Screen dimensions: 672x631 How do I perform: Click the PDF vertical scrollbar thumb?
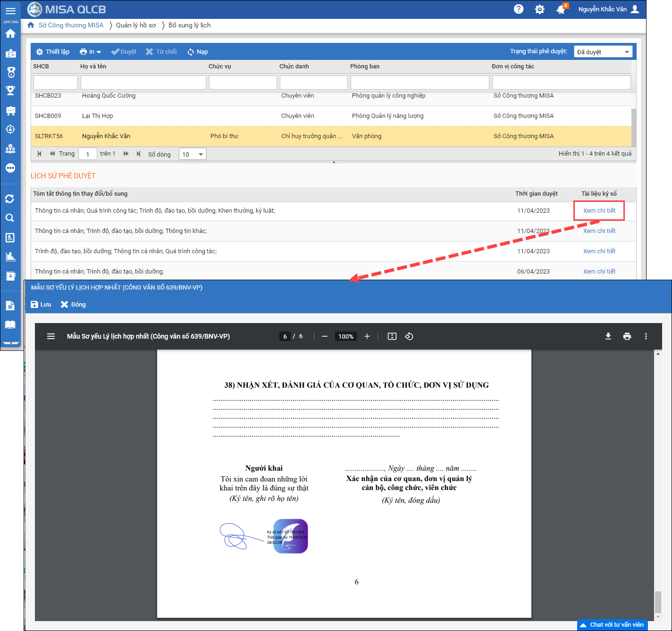[x=658, y=602]
